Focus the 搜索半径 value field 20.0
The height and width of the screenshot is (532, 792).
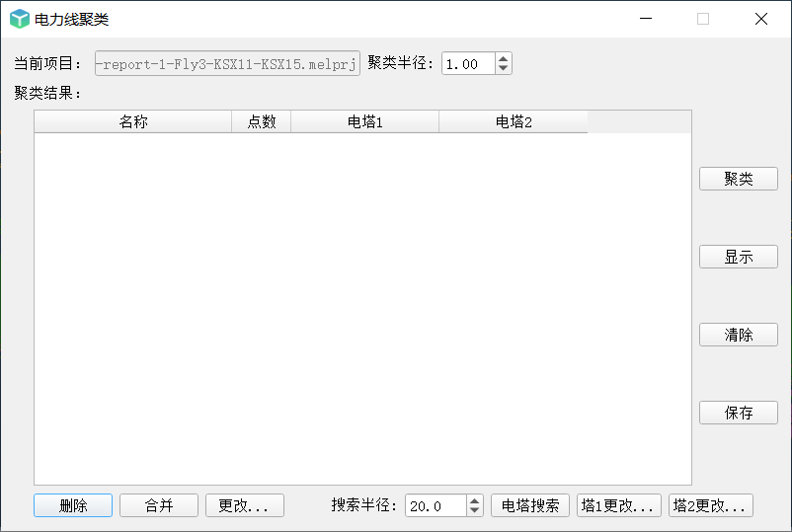click(436, 505)
